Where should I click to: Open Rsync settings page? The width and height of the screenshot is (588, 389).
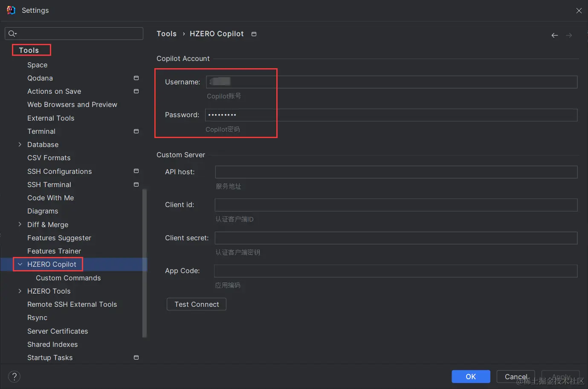[38, 317]
